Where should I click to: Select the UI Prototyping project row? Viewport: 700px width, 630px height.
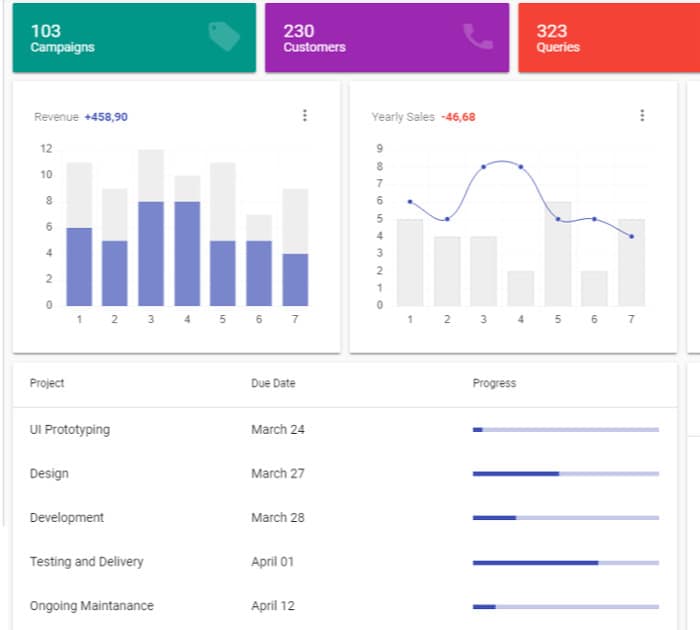click(70, 430)
